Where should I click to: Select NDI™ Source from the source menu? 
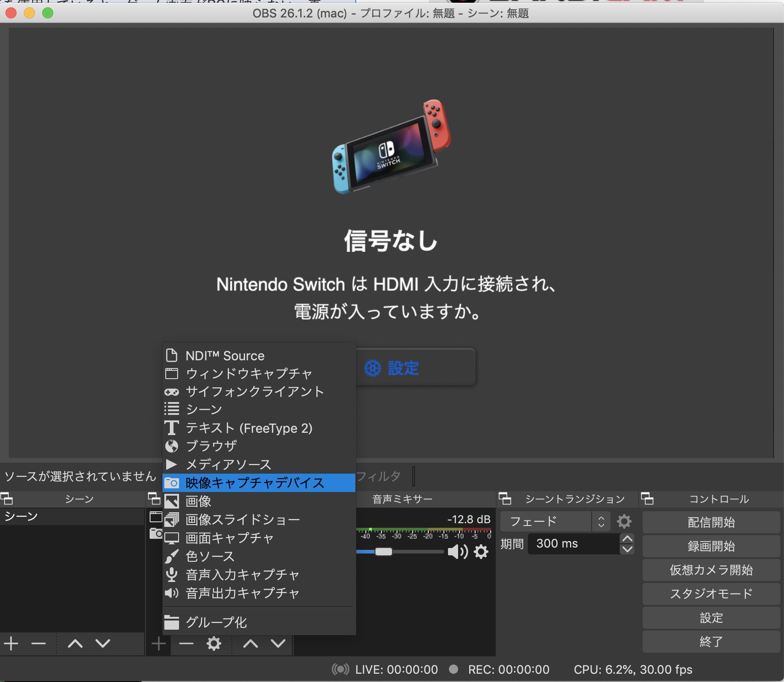pyautogui.click(x=259, y=356)
